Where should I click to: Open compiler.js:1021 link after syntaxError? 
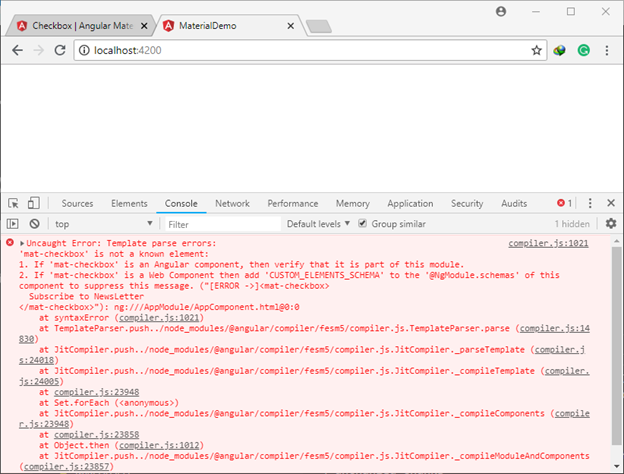pos(159,318)
